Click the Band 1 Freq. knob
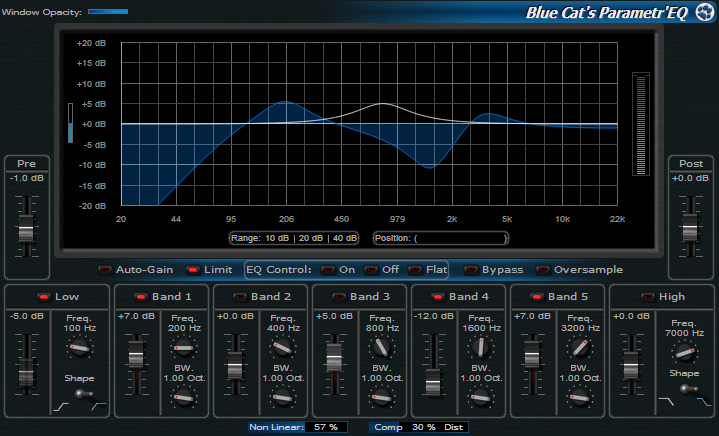719x436 pixels. [184, 348]
